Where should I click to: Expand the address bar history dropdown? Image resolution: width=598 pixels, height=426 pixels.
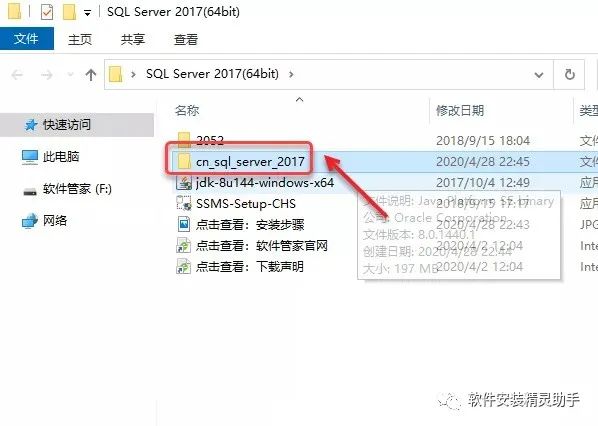(x=539, y=75)
